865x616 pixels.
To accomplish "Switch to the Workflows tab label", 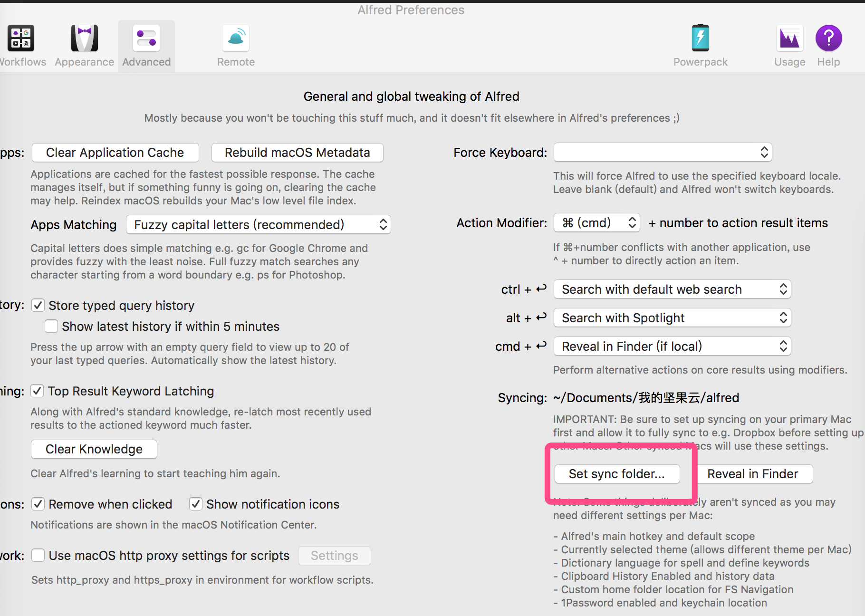I will (x=22, y=62).
